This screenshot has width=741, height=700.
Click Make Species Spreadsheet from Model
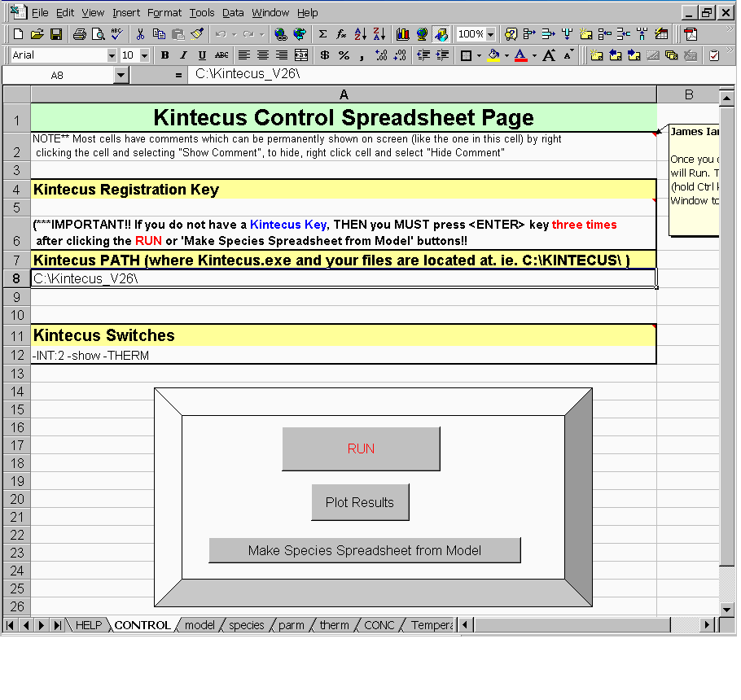(x=365, y=551)
